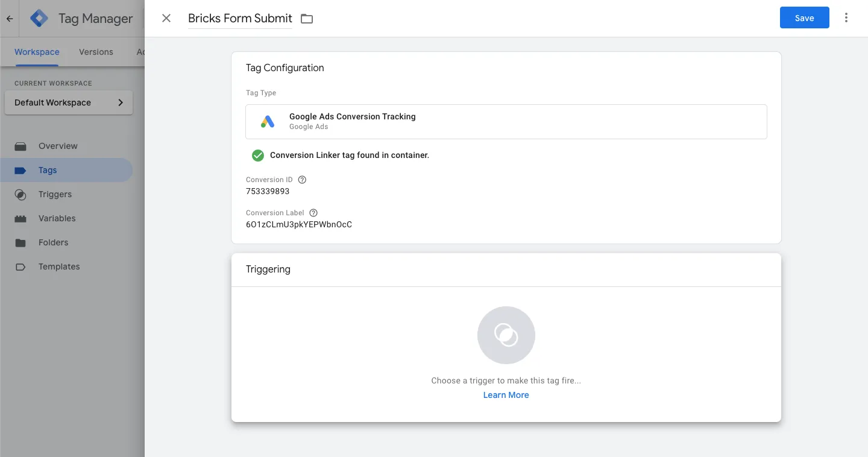Switch to the Versions tab
Screen dimensions: 868x457
[95, 52]
